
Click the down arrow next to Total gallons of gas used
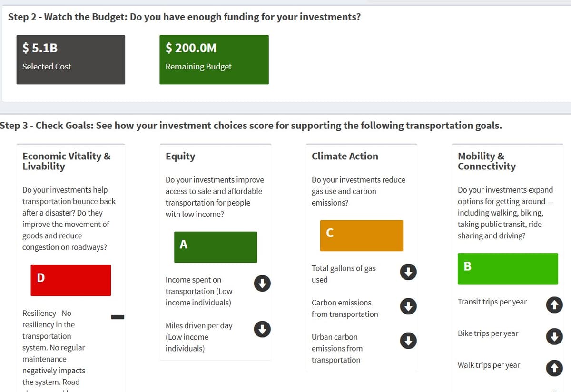coord(408,272)
